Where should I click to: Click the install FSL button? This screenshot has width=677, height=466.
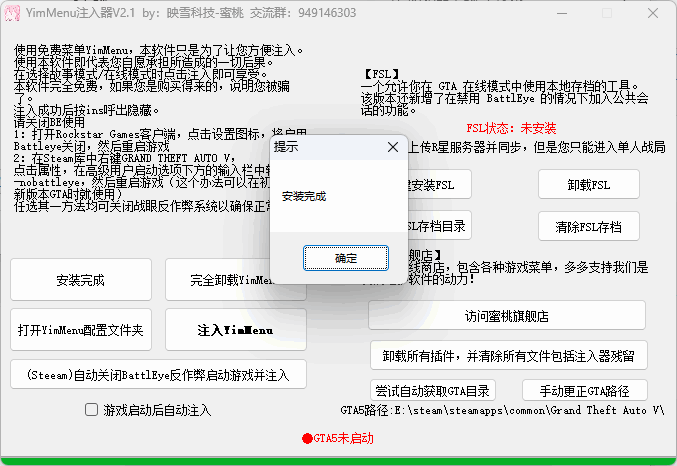[x=439, y=185]
